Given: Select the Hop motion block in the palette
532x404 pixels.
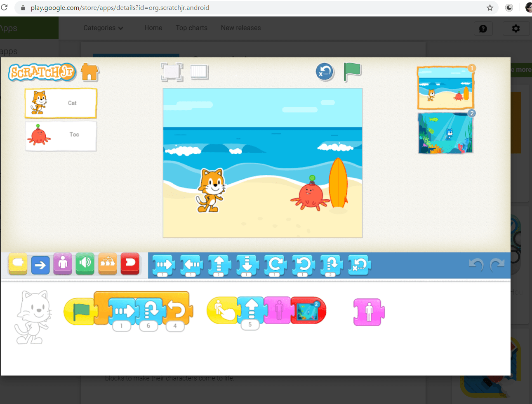Looking at the screenshot, I should 331,264.
